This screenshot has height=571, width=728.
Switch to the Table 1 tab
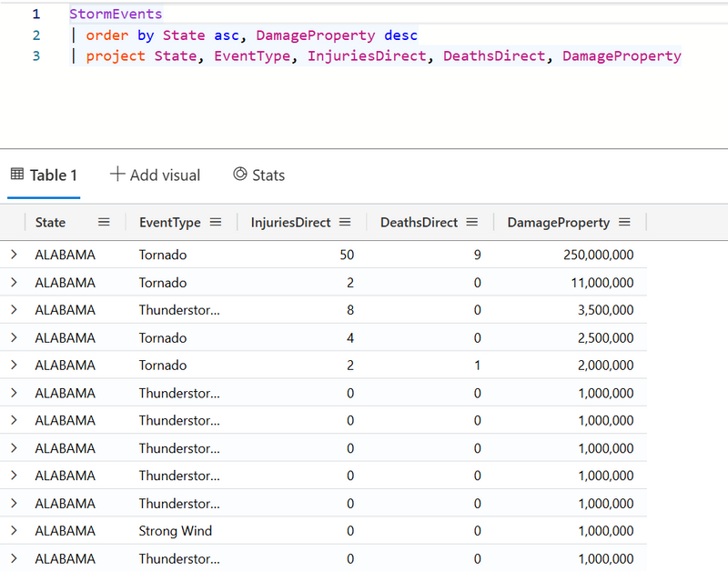tap(44, 175)
